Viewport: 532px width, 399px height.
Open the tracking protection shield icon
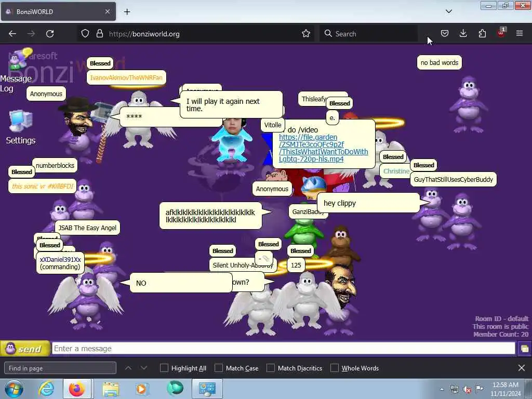coord(85,34)
